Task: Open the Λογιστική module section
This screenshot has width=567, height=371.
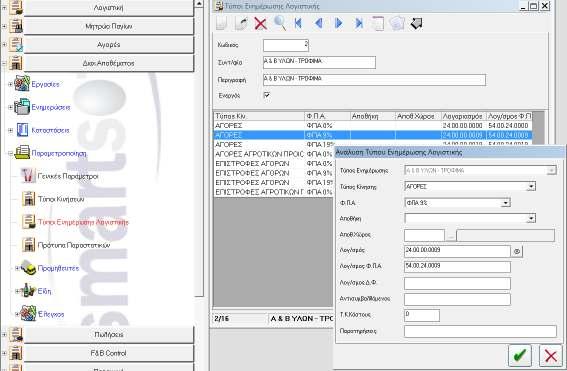Action: 108,8
